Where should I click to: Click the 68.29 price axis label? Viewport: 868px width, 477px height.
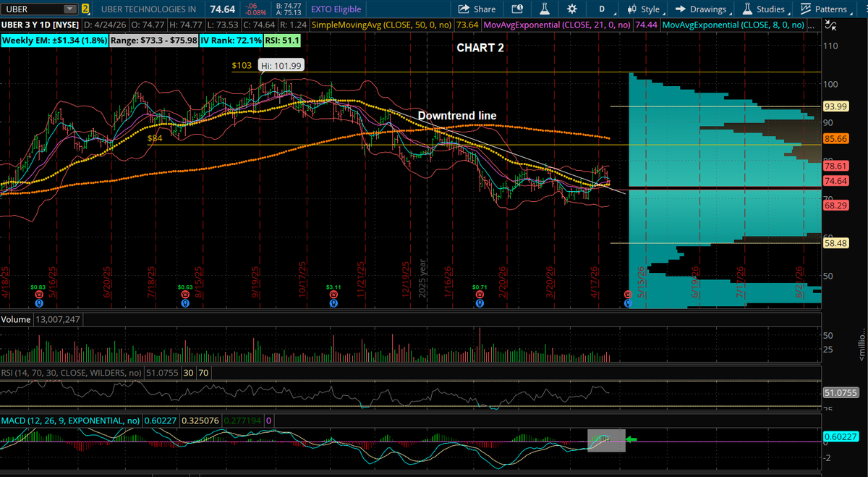[836, 205]
